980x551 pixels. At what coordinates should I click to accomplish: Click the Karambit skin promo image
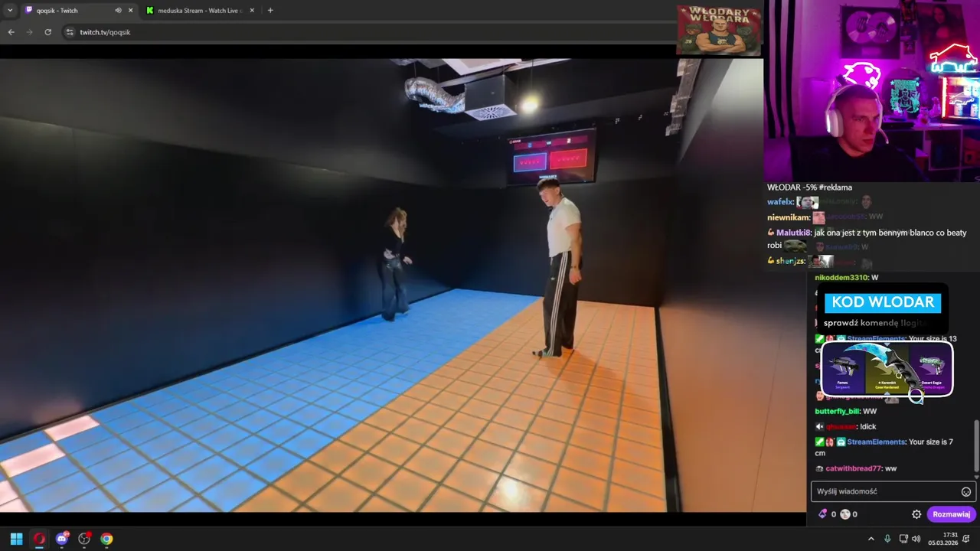click(888, 369)
